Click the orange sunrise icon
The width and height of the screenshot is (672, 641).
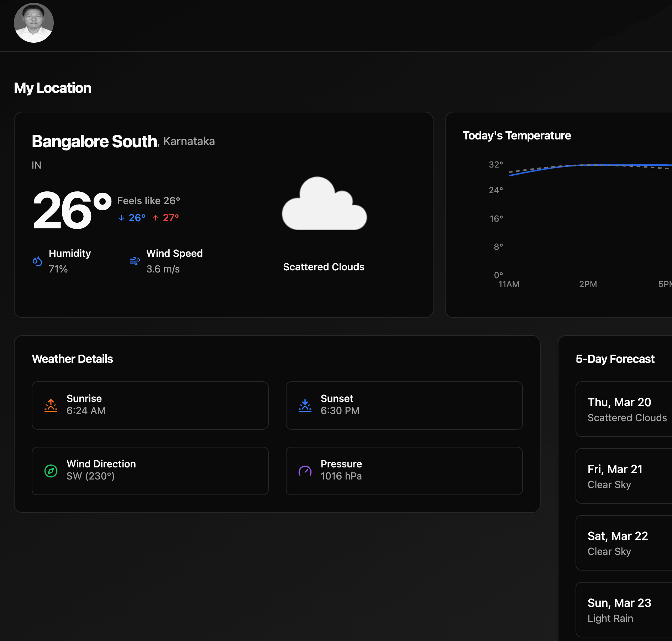[51, 405]
